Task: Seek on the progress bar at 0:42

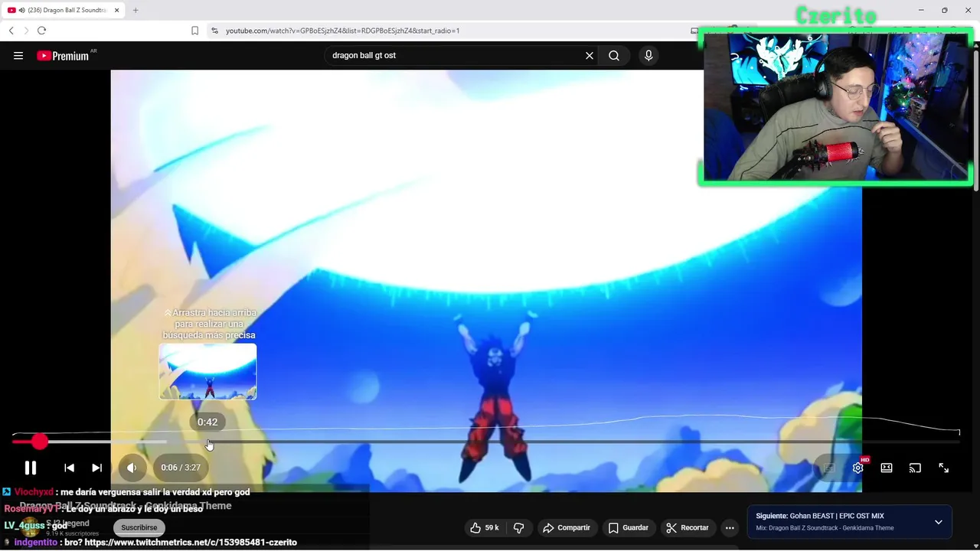Action: (207, 442)
